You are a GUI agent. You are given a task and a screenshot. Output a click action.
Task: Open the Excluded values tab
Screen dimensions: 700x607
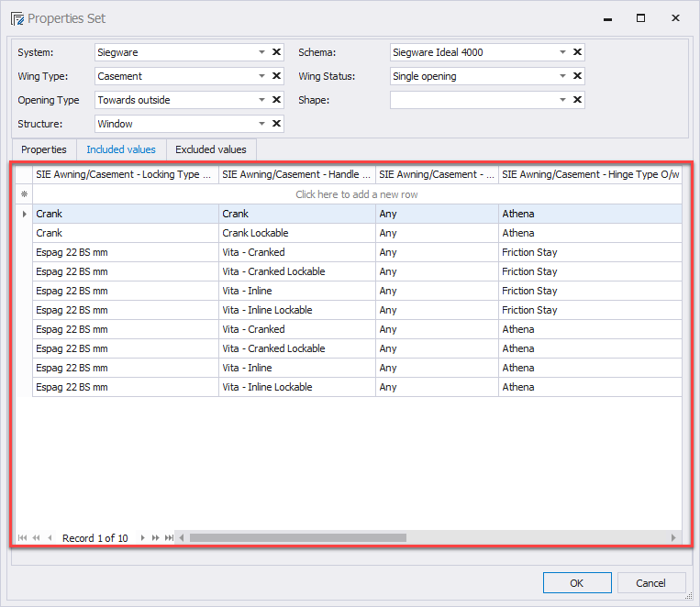(x=211, y=149)
